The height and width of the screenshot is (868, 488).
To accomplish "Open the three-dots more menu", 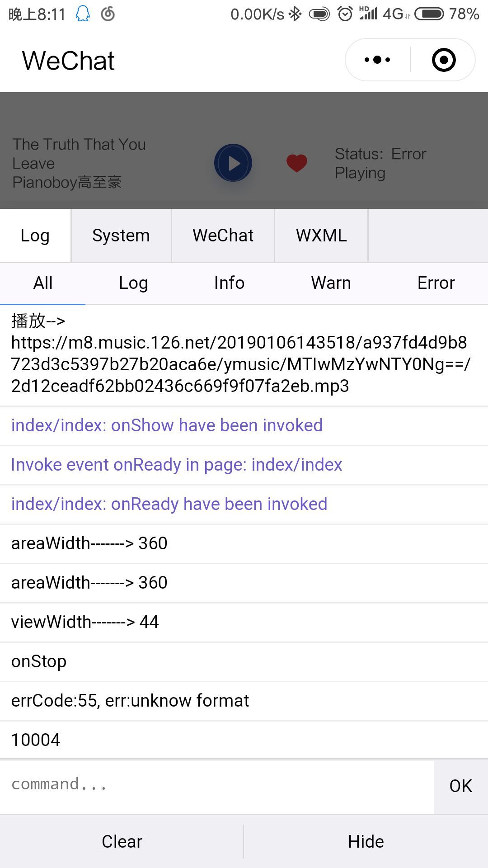I will tap(377, 60).
